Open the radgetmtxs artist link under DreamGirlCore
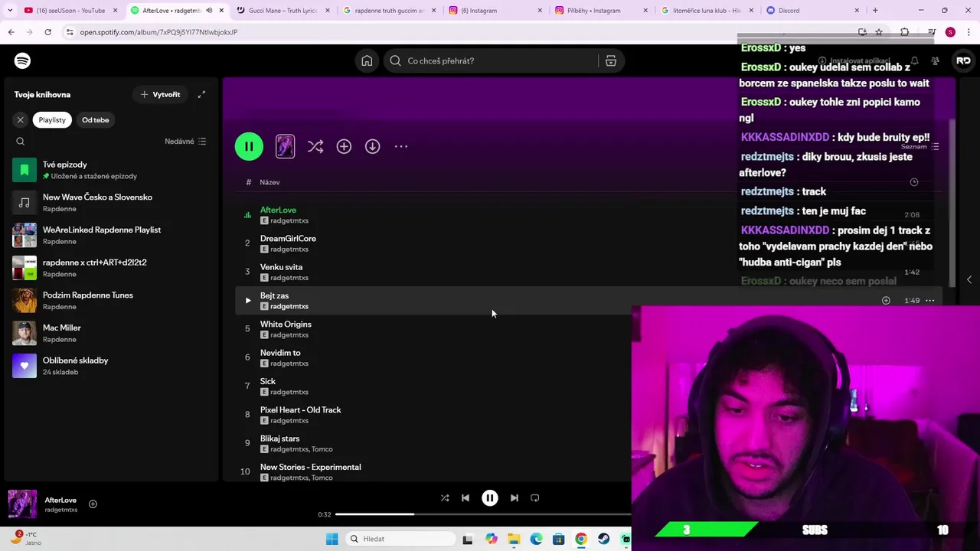The height and width of the screenshot is (551, 980). click(289, 249)
